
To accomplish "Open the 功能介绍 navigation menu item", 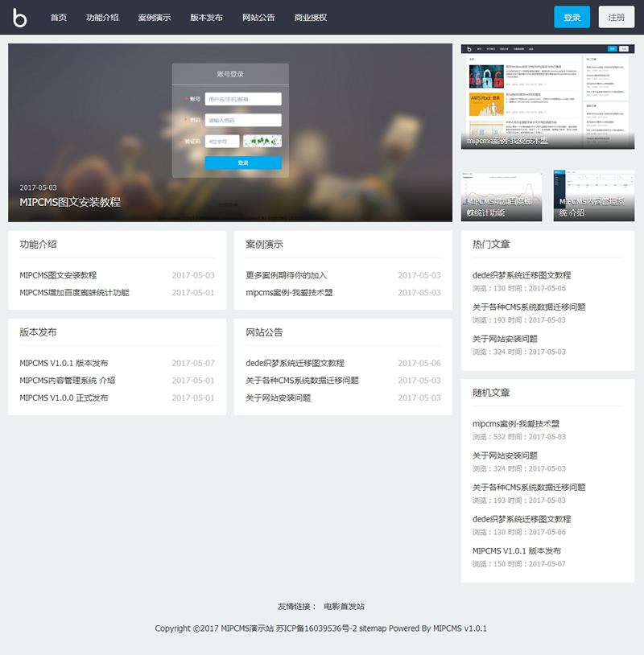I will tap(102, 18).
